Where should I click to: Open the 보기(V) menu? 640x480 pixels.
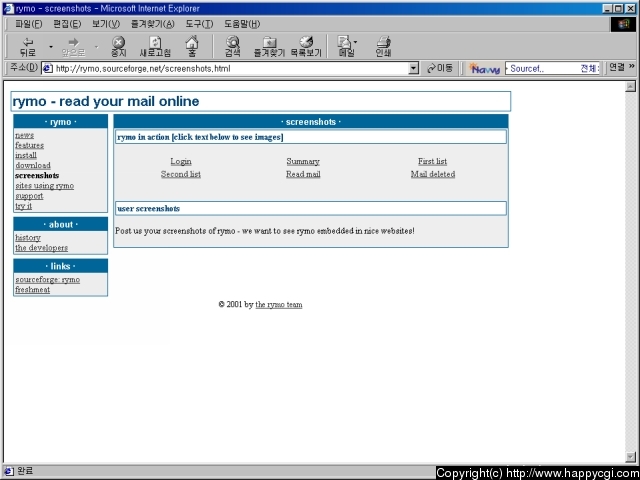(x=106, y=24)
